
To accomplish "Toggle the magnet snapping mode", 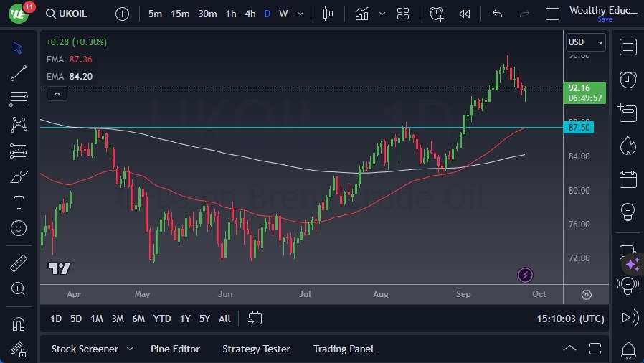I will pyautogui.click(x=19, y=324).
